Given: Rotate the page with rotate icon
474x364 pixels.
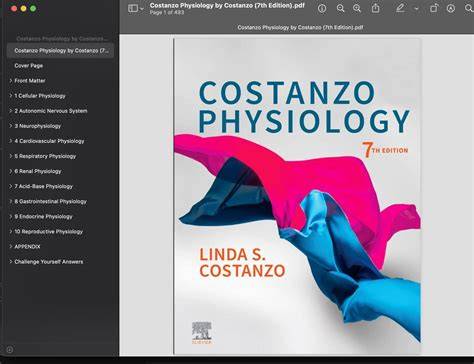Looking at the screenshot, I should pyautogui.click(x=433, y=8).
